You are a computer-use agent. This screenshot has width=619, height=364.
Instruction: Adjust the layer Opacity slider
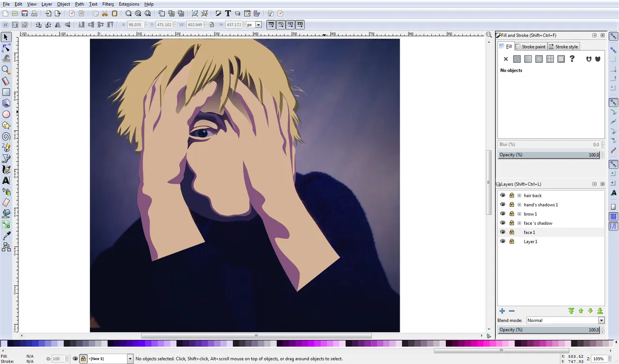(x=549, y=330)
